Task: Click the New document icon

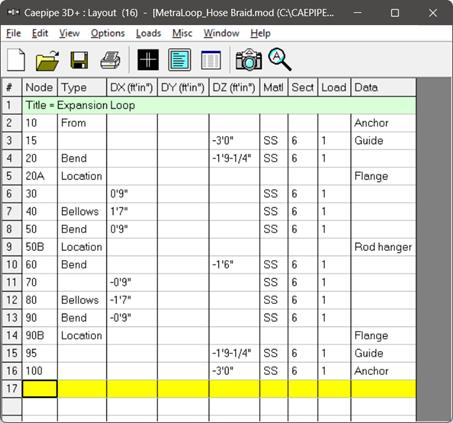Action: tap(16, 60)
